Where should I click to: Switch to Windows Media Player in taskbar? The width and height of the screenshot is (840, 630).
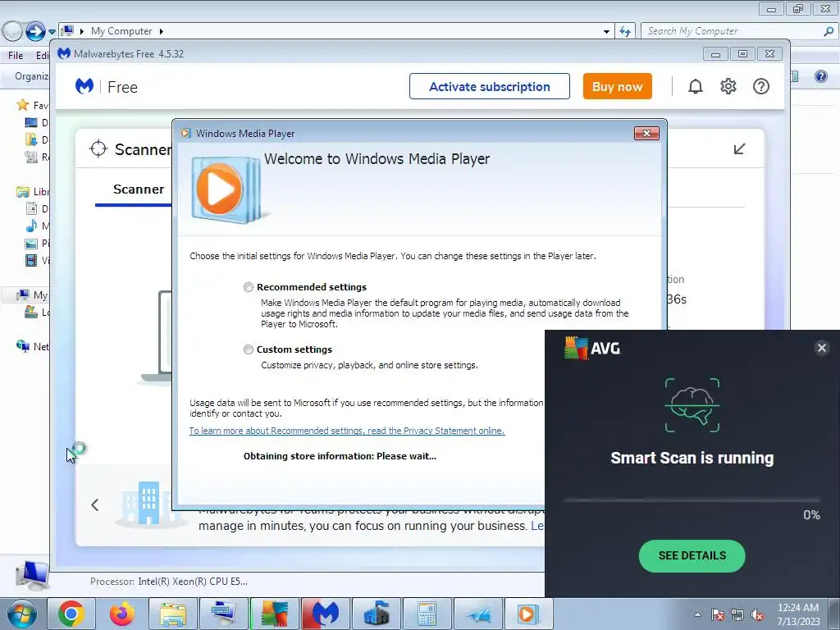tap(528, 614)
